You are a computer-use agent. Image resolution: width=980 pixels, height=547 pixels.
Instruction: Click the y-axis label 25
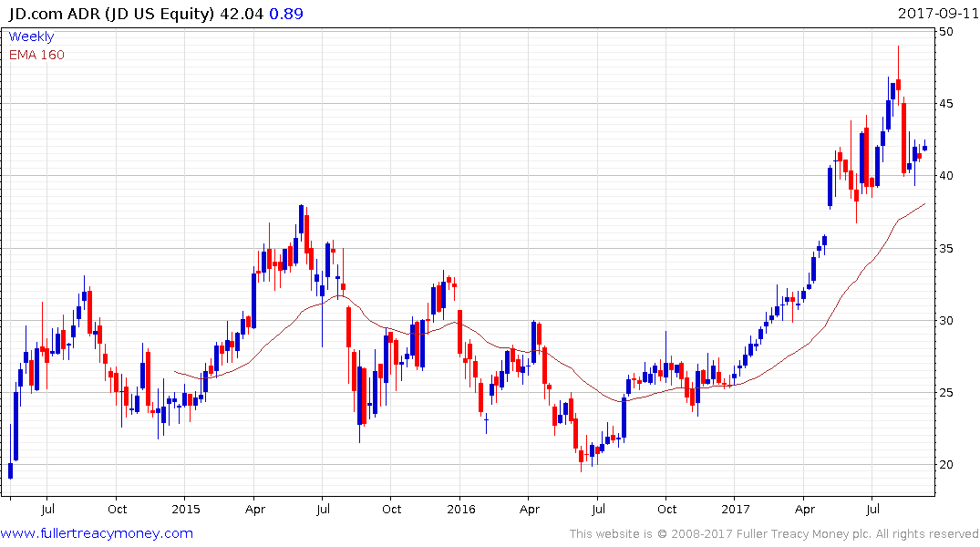tap(946, 393)
